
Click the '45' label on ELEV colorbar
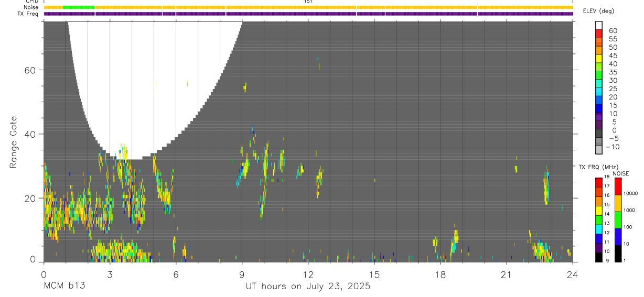tap(613, 56)
